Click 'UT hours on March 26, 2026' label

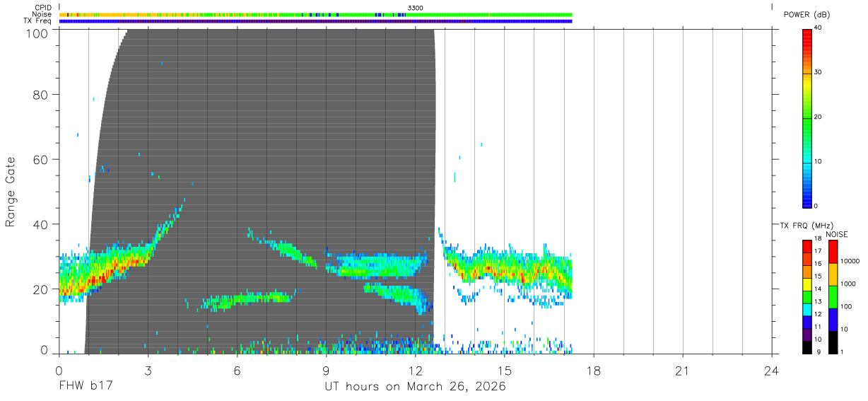click(415, 387)
